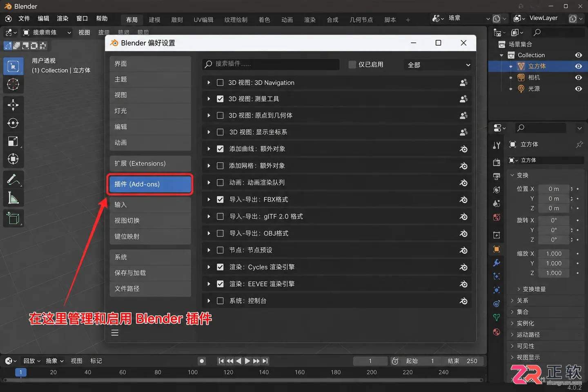This screenshot has height=392, width=588.
Task: Select the Rotate tool
Action: 13,123
